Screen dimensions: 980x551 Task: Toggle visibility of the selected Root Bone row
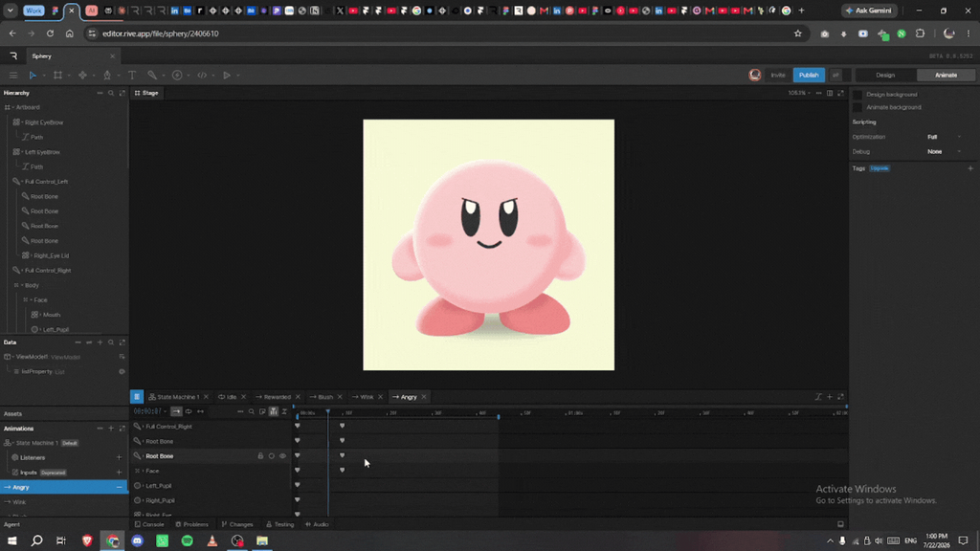click(282, 456)
